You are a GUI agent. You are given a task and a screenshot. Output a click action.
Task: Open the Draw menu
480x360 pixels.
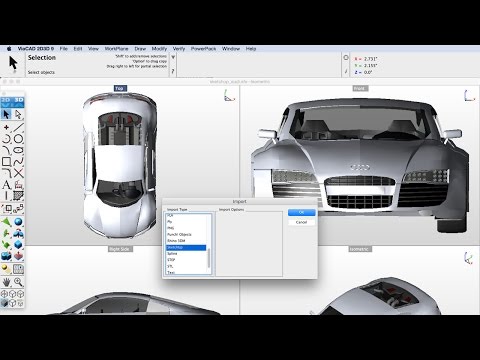(140, 49)
